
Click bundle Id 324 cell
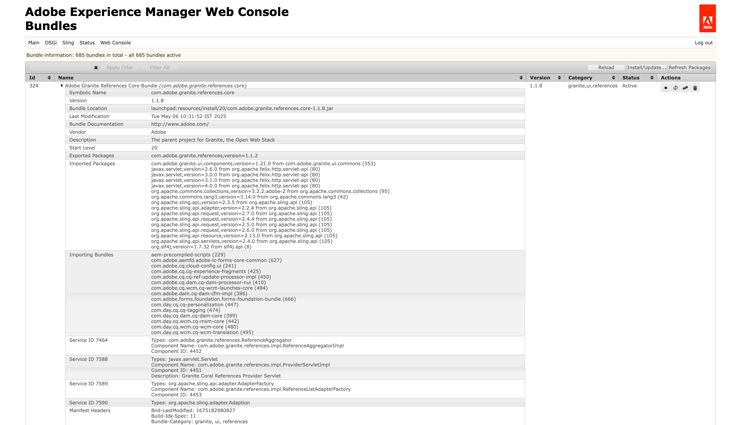33,86
